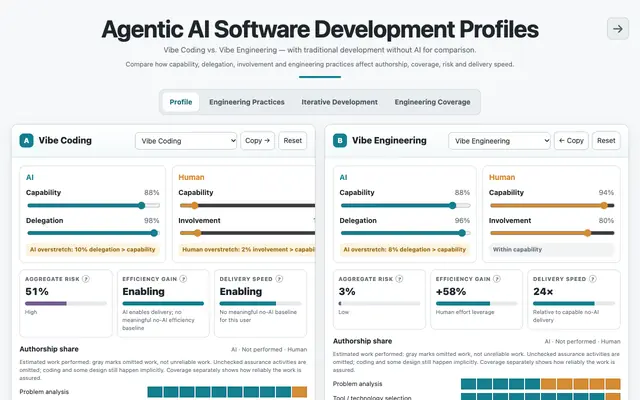Click the '+58%' efficiency gain value

click(451, 291)
